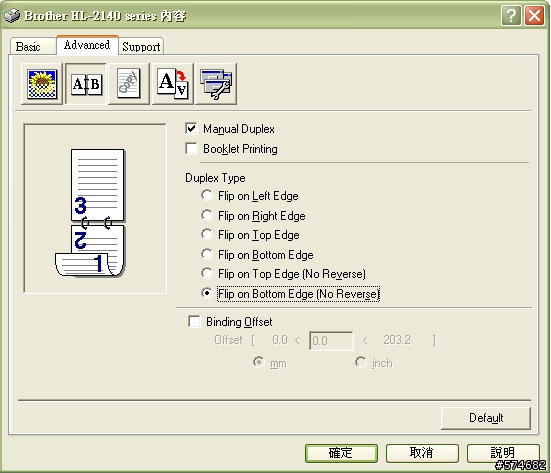Switch to the Support tab

pos(141,47)
